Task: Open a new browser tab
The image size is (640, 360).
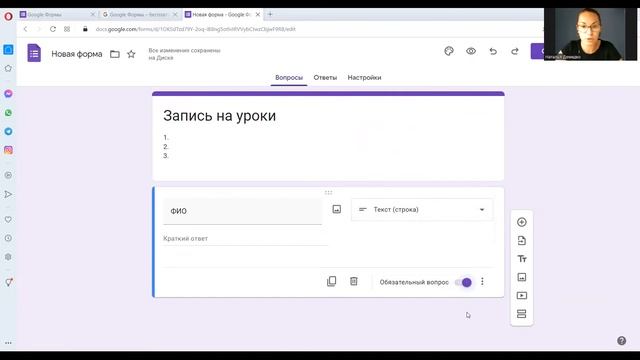Action: pos(270,14)
